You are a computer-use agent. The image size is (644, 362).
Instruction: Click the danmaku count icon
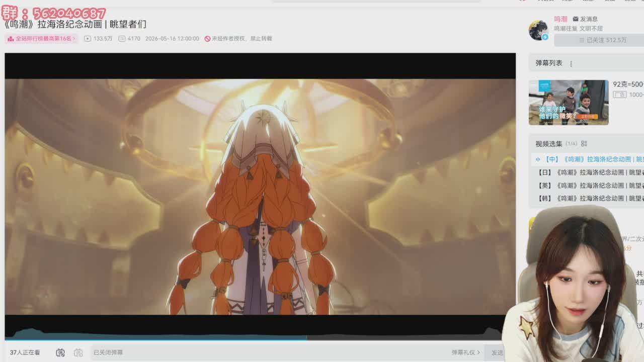tap(122, 39)
